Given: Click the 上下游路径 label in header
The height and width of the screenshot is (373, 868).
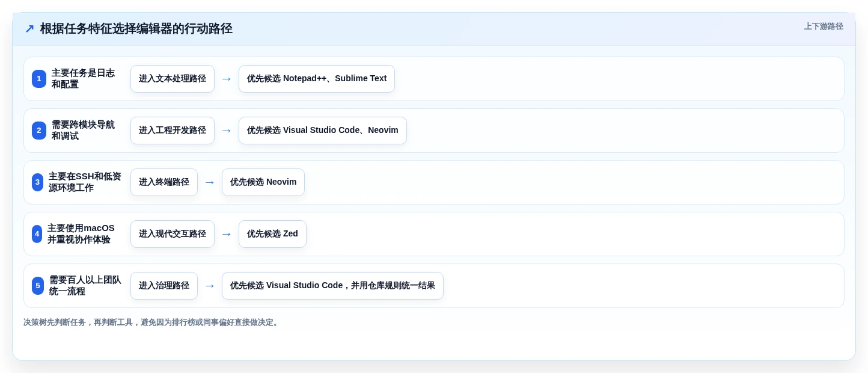Looking at the screenshot, I should point(824,26).
